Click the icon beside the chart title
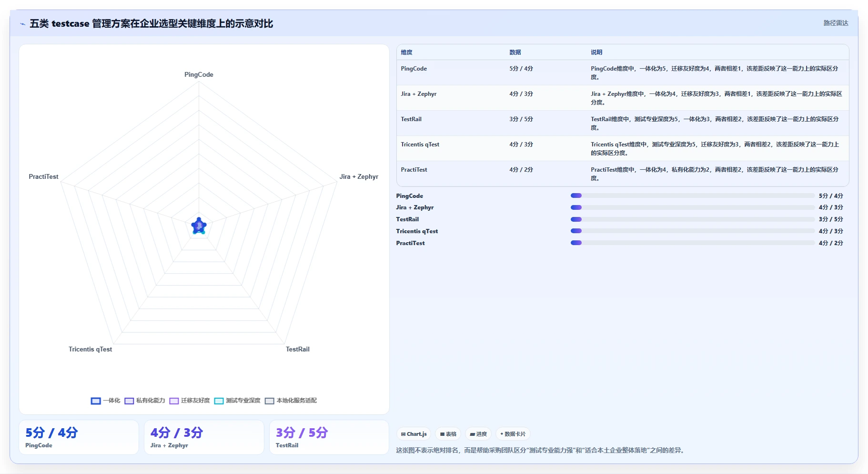This screenshot has width=868, height=474. [x=22, y=24]
